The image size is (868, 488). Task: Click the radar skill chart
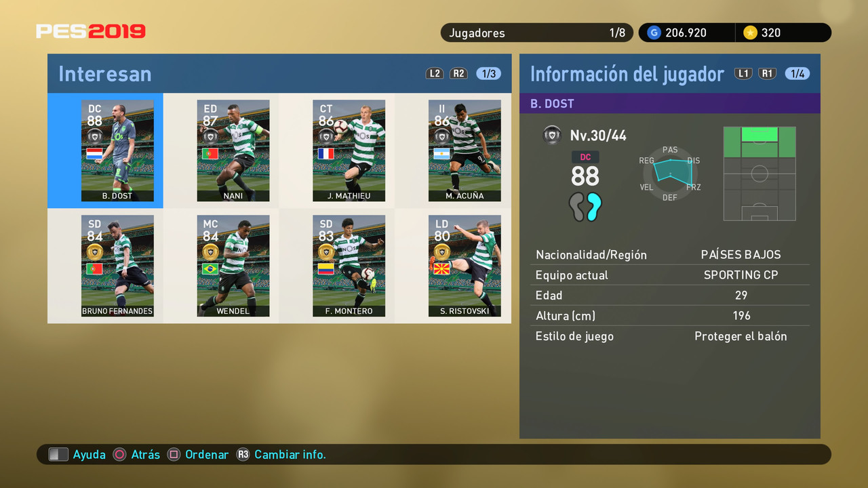point(670,175)
